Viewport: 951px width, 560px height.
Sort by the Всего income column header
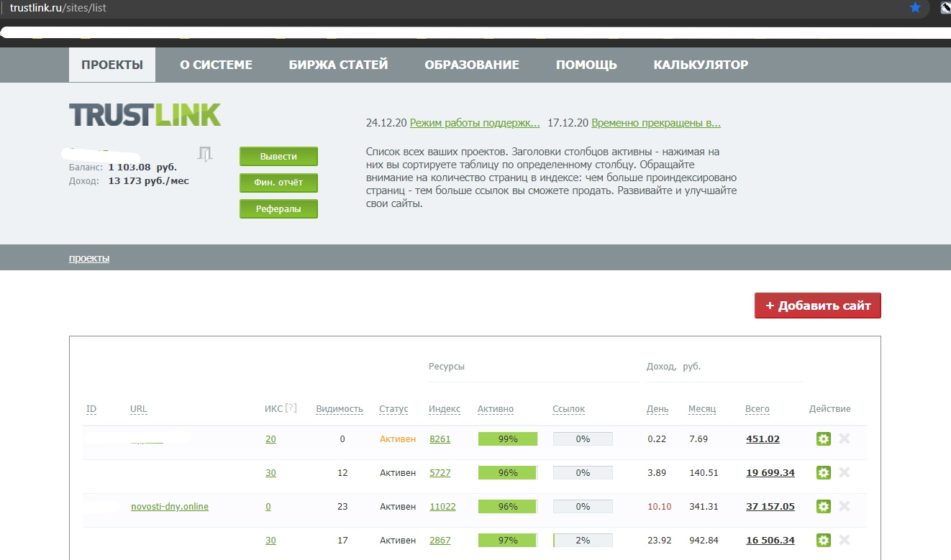coord(757,409)
